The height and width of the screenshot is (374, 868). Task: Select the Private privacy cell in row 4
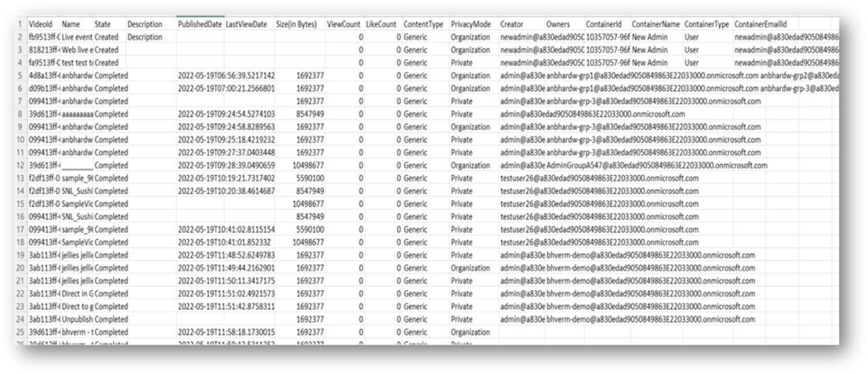click(474, 63)
